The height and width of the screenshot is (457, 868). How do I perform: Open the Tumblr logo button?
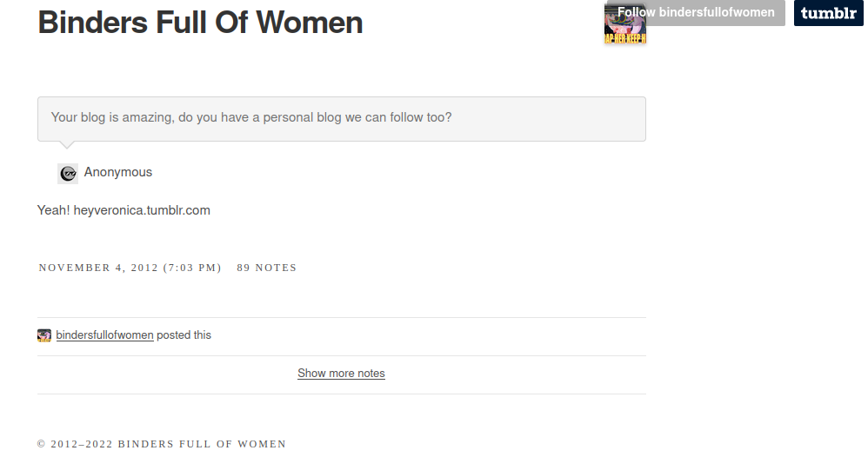click(x=828, y=13)
